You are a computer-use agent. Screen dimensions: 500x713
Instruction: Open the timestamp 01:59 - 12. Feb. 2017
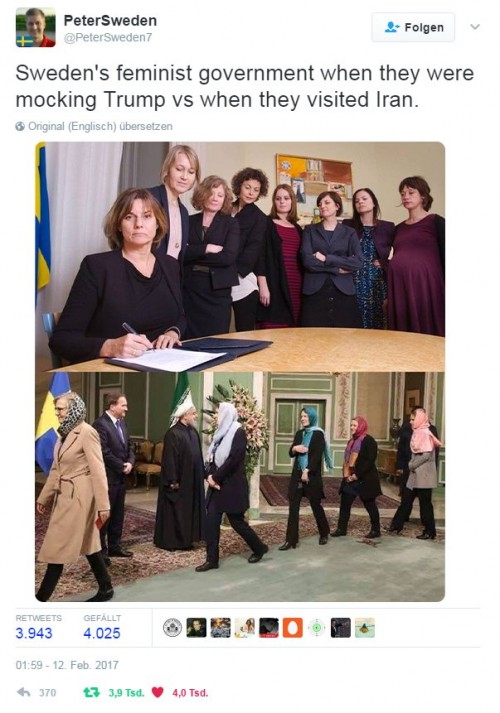pos(67,665)
